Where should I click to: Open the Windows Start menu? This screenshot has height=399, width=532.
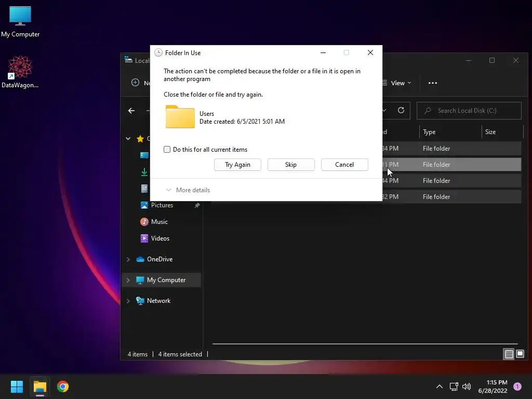pyautogui.click(x=17, y=387)
